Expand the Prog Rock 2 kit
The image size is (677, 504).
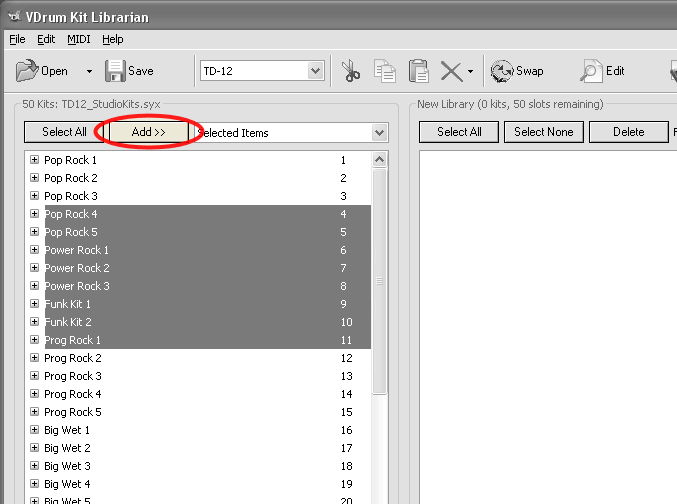[34, 358]
